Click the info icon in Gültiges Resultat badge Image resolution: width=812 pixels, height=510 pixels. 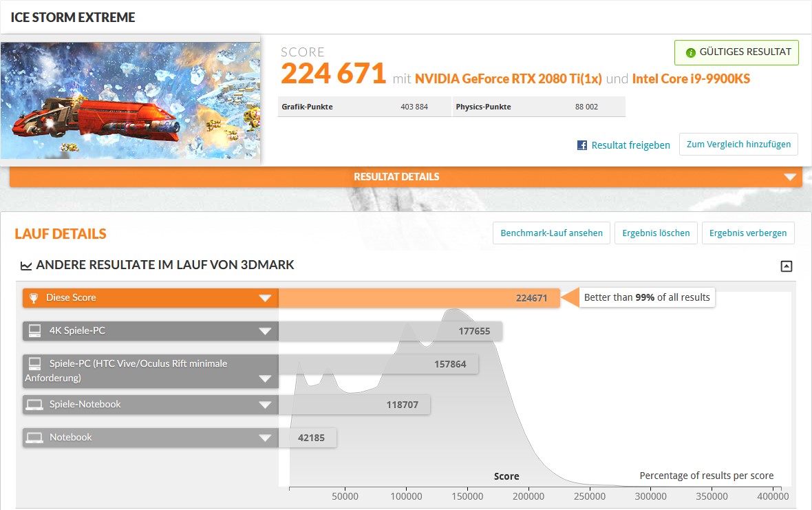691,52
